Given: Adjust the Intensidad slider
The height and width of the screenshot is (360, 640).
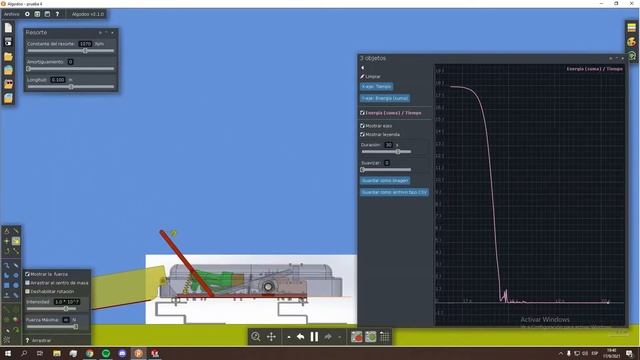Looking at the screenshot, I should tap(52, 309).
